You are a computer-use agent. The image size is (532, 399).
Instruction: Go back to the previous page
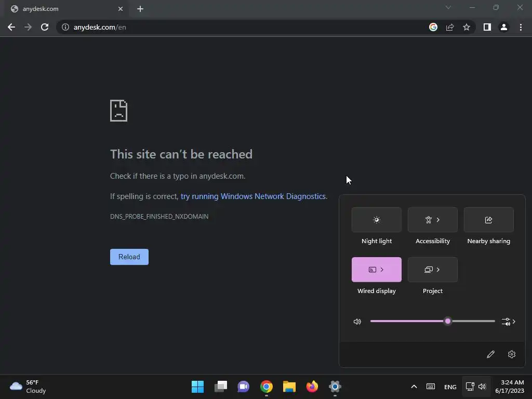[11, 27]
